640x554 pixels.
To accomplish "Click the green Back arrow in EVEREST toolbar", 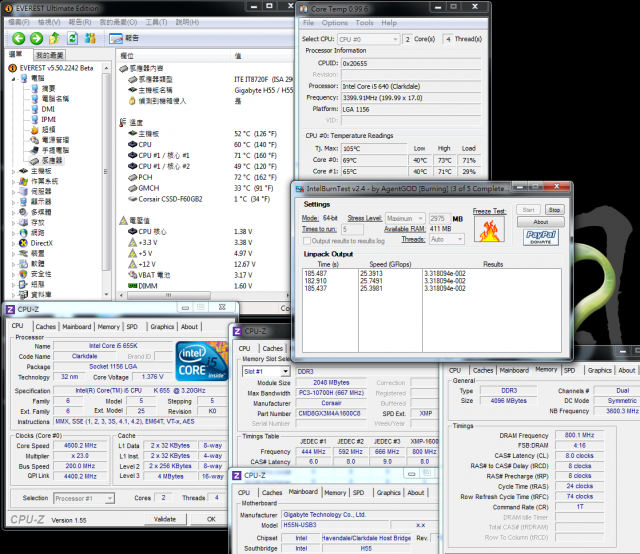I will [18, 38].
